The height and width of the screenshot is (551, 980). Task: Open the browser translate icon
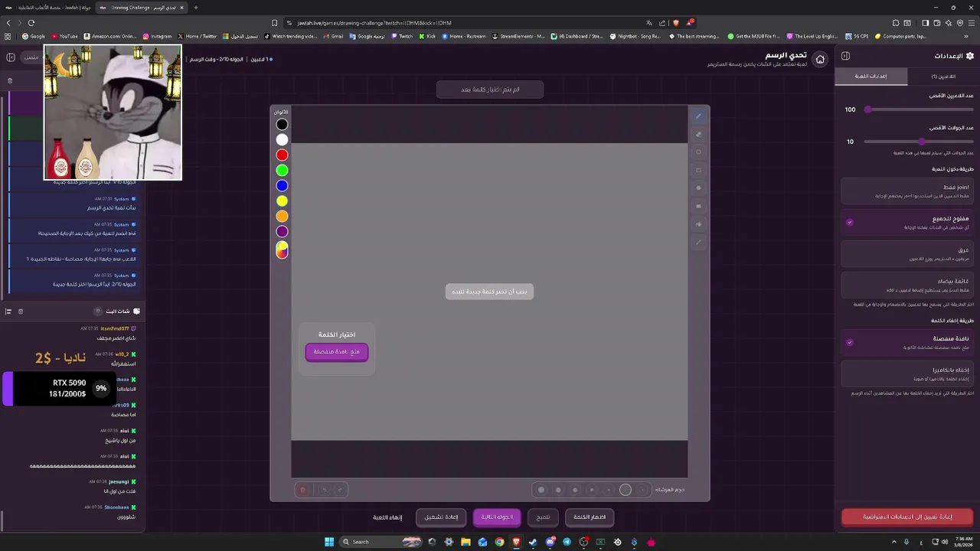(649, 23)
